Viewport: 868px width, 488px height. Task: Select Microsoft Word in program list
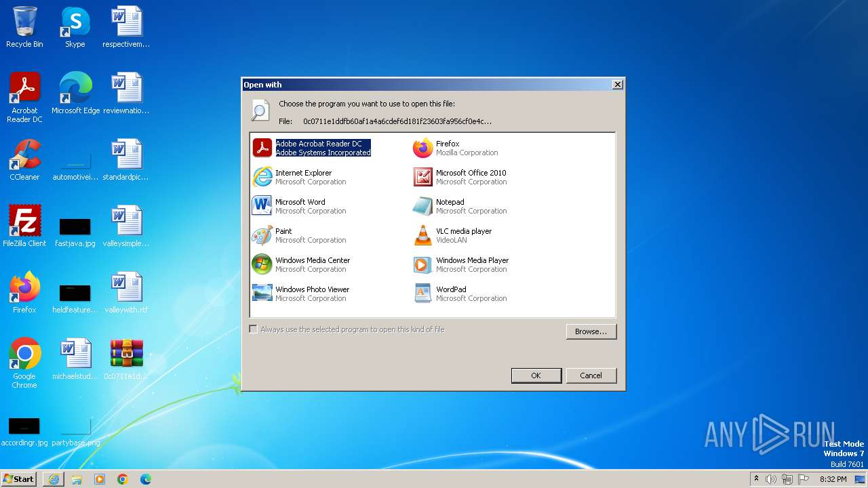(299, 206)
